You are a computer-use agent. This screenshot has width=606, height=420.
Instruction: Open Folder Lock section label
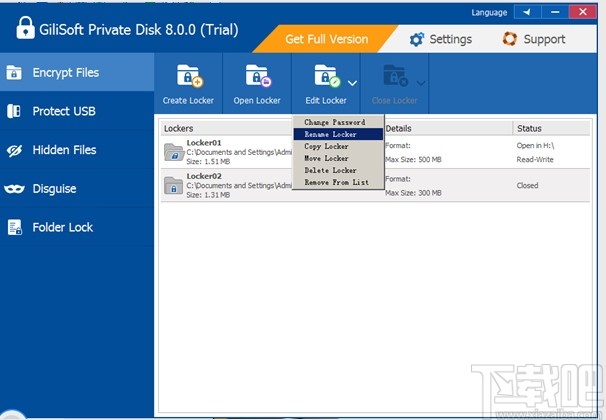coord(63,227)
